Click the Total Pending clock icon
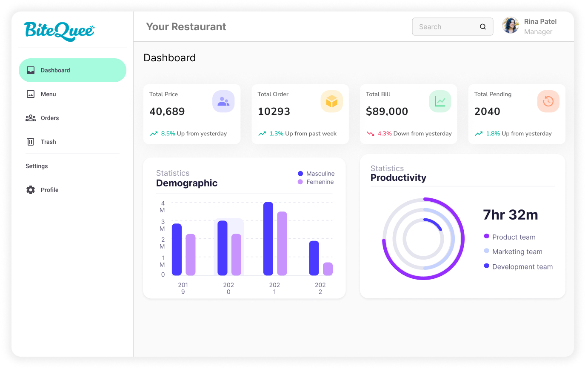Image resolution: width=588 pixels, height=369 pixels. (x=548, y=101)
